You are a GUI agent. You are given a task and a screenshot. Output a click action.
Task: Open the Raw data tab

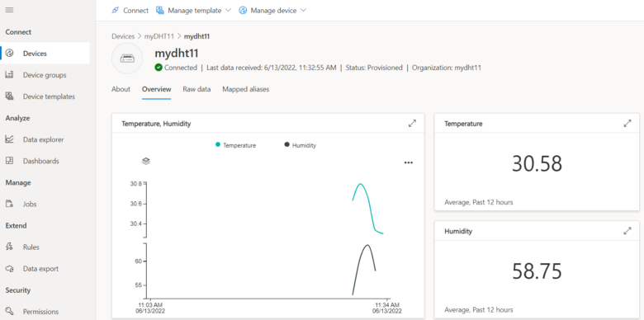[x=197, y=89]
